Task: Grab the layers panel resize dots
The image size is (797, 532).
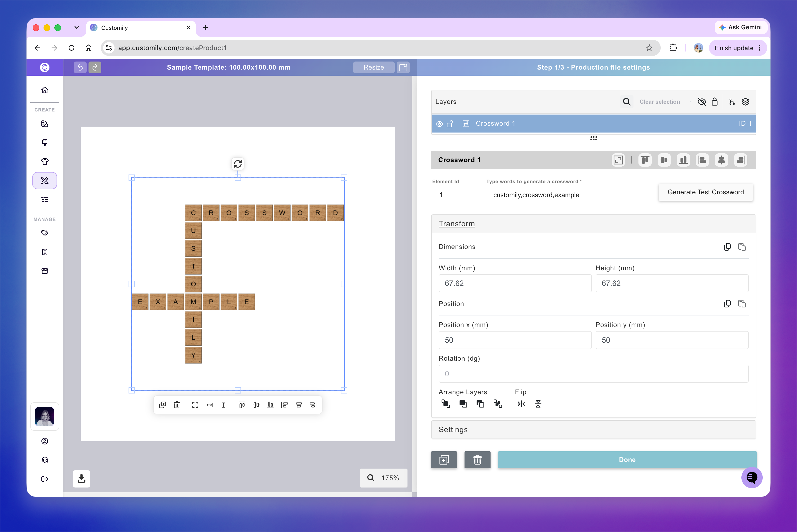Action: 593,138
